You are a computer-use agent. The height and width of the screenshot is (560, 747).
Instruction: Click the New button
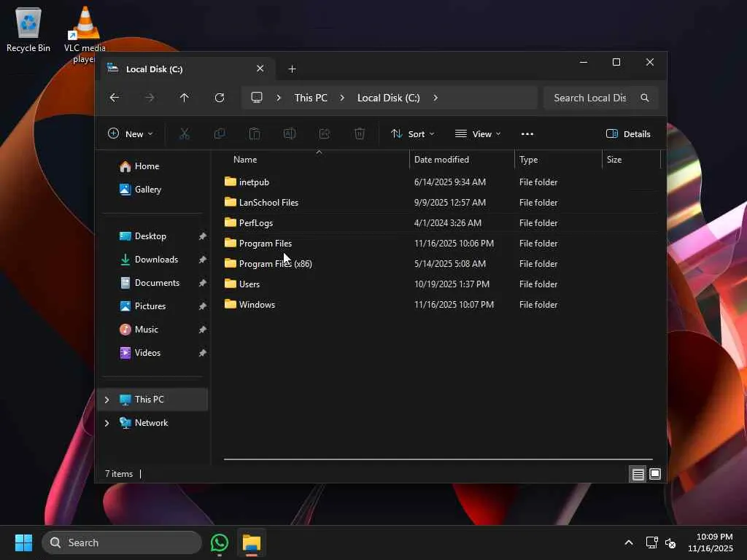pyautogui.click(x=130, y=134)
